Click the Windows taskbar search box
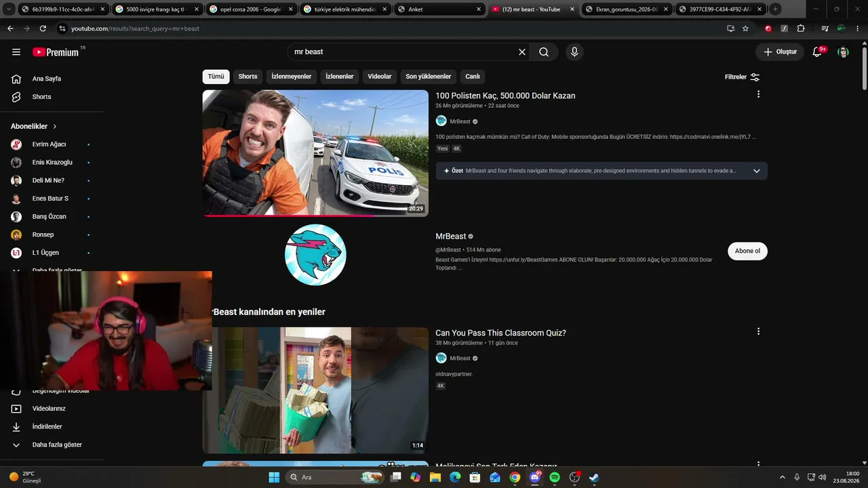 click(x=334, y=477)
